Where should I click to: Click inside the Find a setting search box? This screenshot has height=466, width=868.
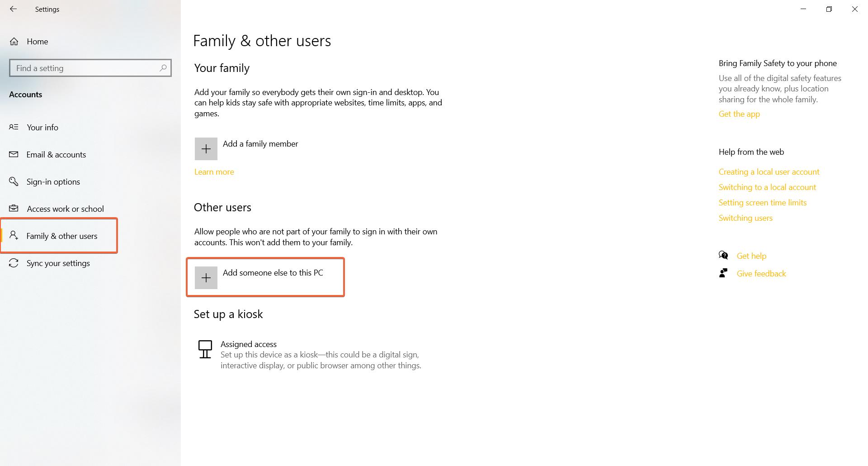86,68
